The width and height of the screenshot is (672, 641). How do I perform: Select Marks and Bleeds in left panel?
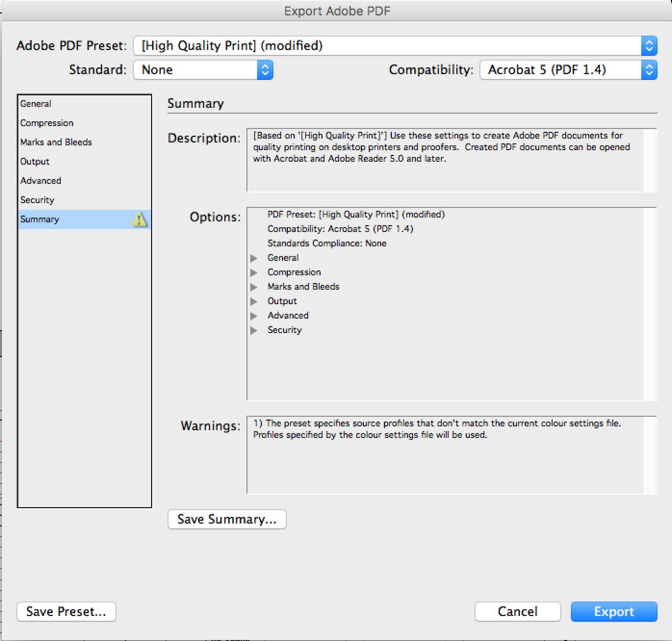84,142
